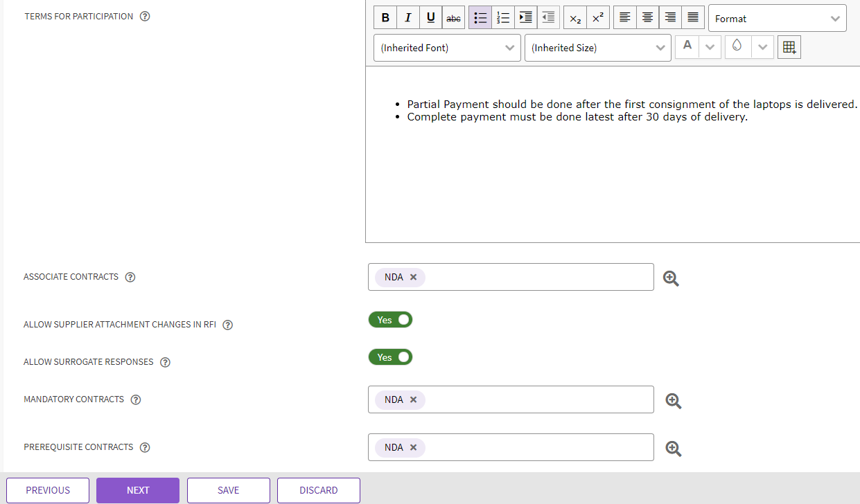Open the Format dropdown

tap(777, 19)
